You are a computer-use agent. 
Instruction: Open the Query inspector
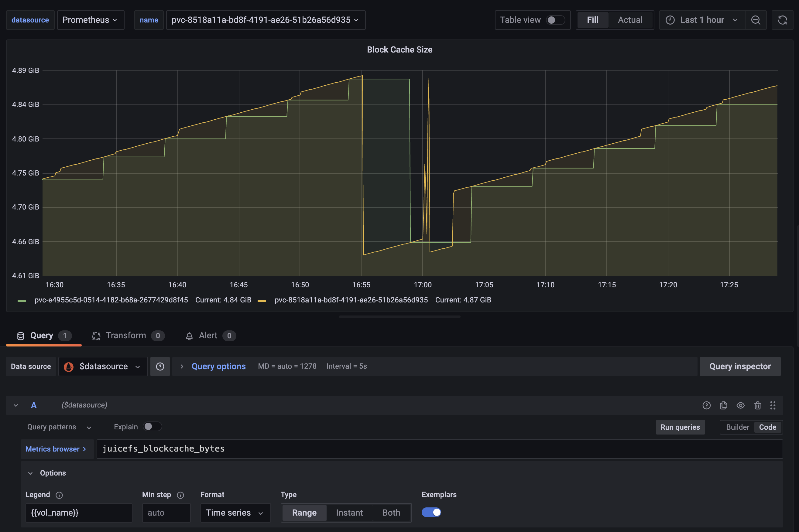pyautogui.click(x=740, y=366)
